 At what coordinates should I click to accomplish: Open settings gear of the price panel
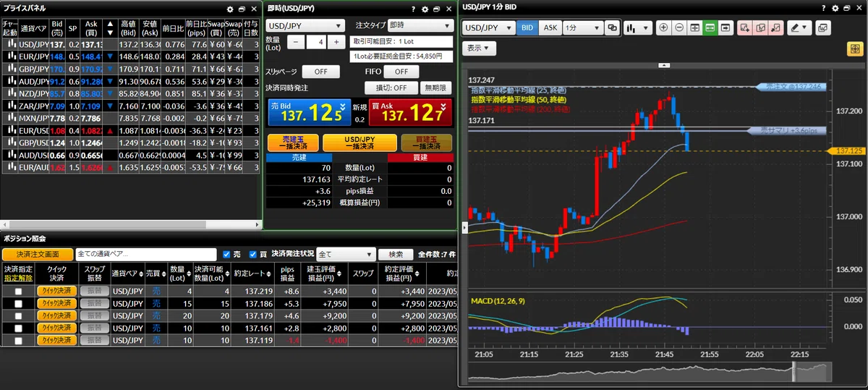[x=230, y=9]
